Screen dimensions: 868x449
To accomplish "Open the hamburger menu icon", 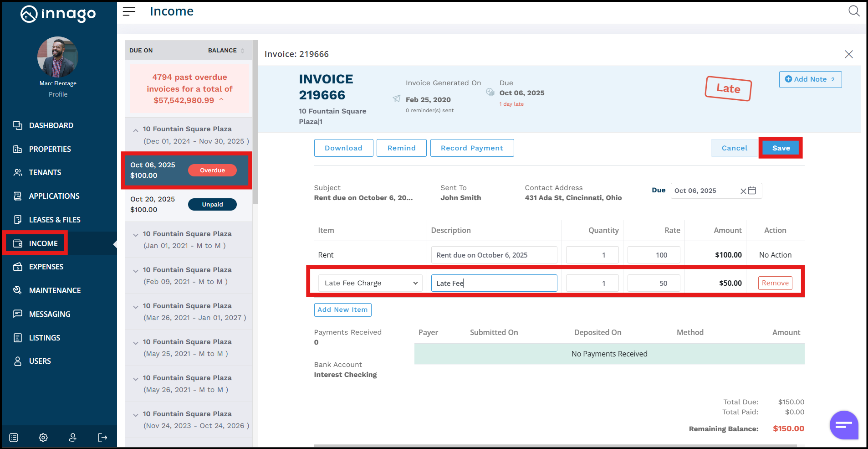I will coord(129,11).
